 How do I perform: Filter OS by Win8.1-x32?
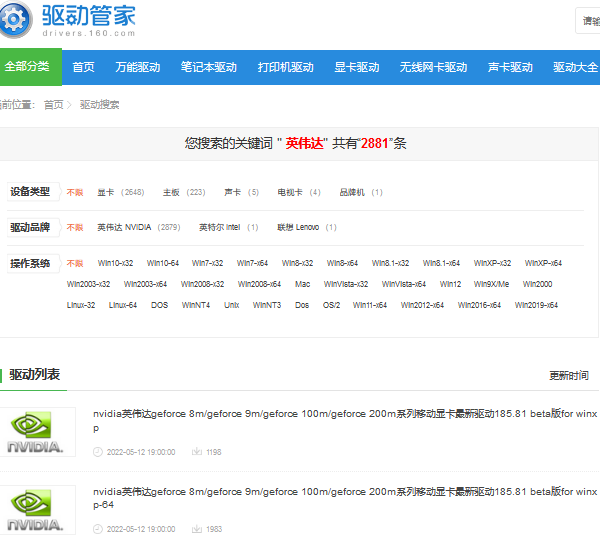[390, 263]
